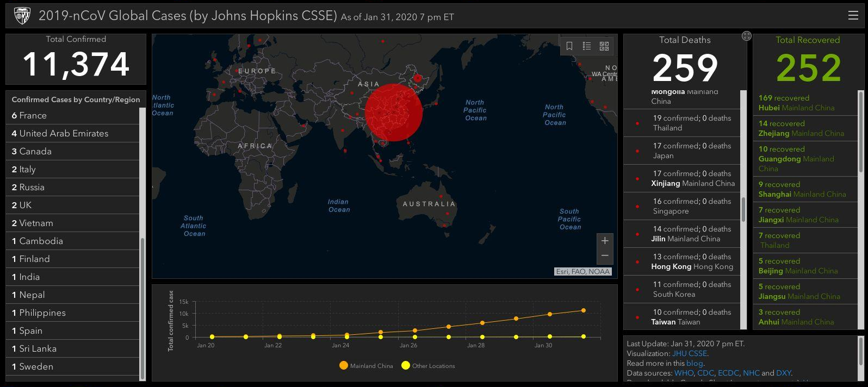Image resolution: width=868 pixels, height=387 pixels.
Task: Open the WHO data source link
Action: coord(684,373)
